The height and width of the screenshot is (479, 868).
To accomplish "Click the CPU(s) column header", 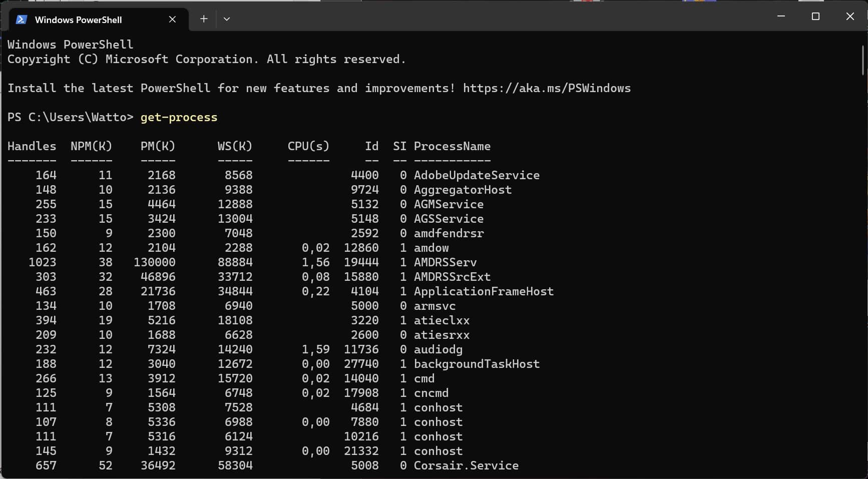I will [308, 147].
